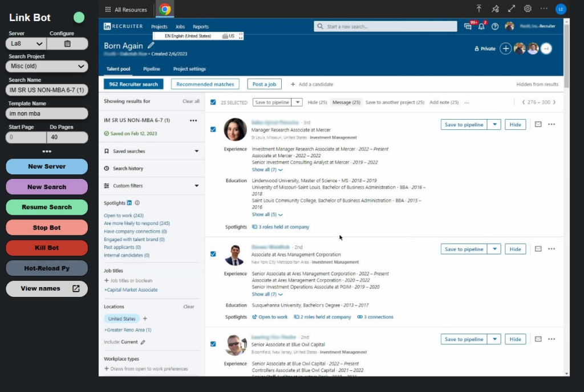Image resolution: width=584 pixels, height=392 pixels.
Task: Open the All Resources grid icon
Action: (x=108, y=10)
